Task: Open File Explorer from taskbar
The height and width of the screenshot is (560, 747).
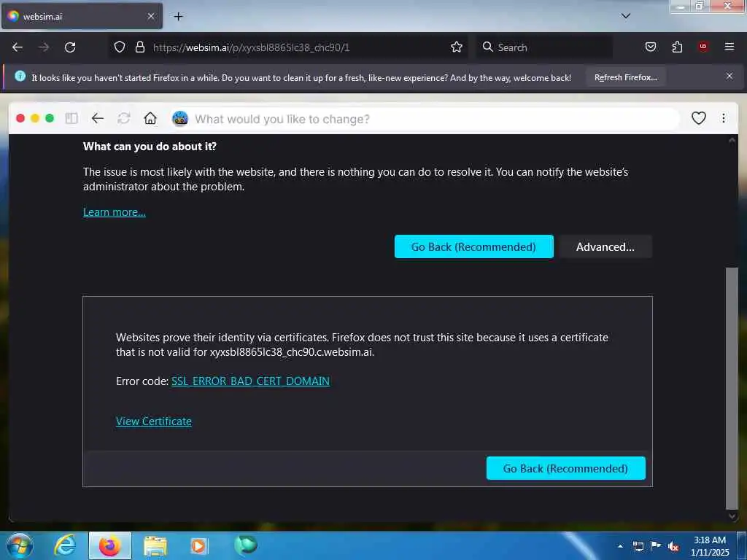Action: click(155, 546)
